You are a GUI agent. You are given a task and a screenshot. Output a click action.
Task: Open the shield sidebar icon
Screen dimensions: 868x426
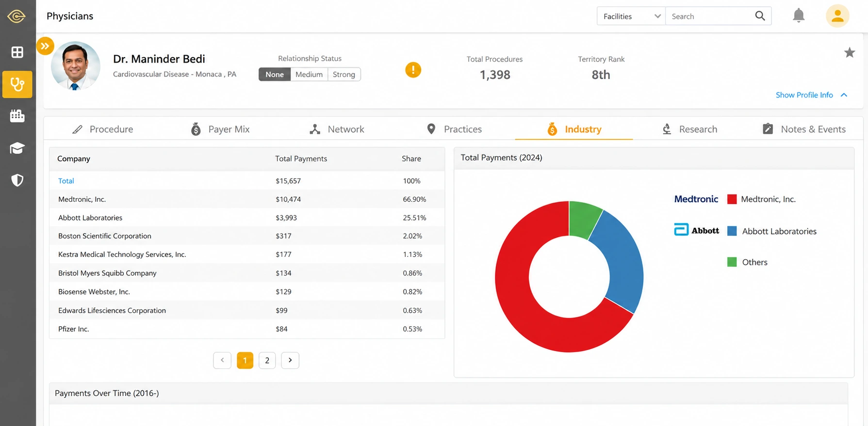[x=17, y=180]
